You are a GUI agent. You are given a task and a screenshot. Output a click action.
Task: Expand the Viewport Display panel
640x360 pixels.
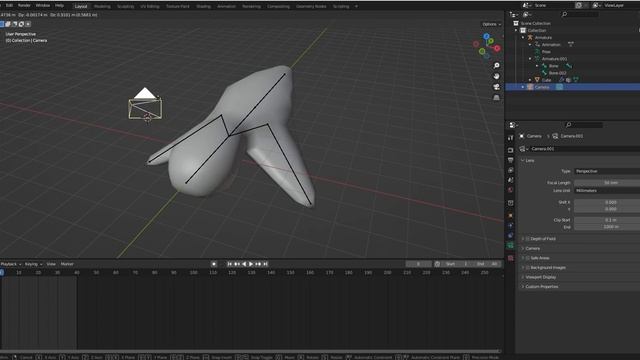click(522, 277)
